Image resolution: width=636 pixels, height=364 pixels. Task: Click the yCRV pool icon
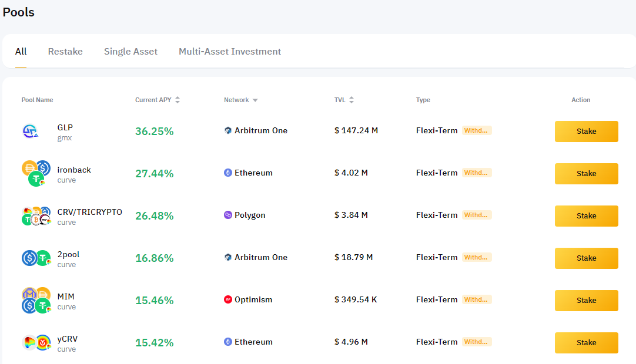coord(36,343)
